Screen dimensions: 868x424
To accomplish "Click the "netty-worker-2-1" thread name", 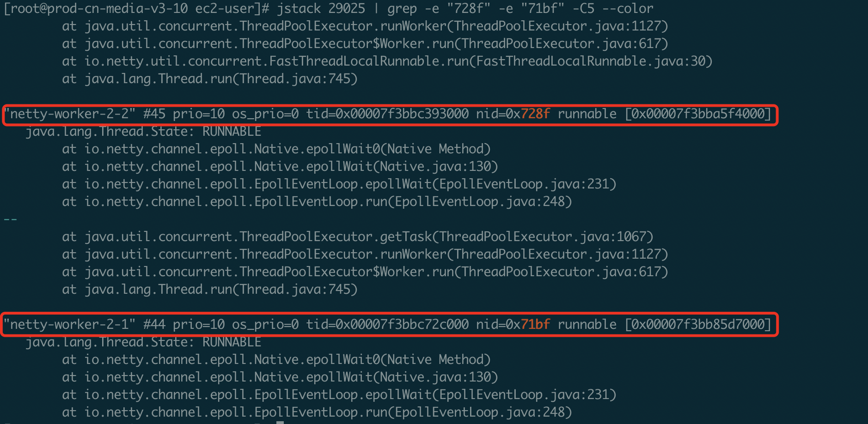I will (69, 325).
